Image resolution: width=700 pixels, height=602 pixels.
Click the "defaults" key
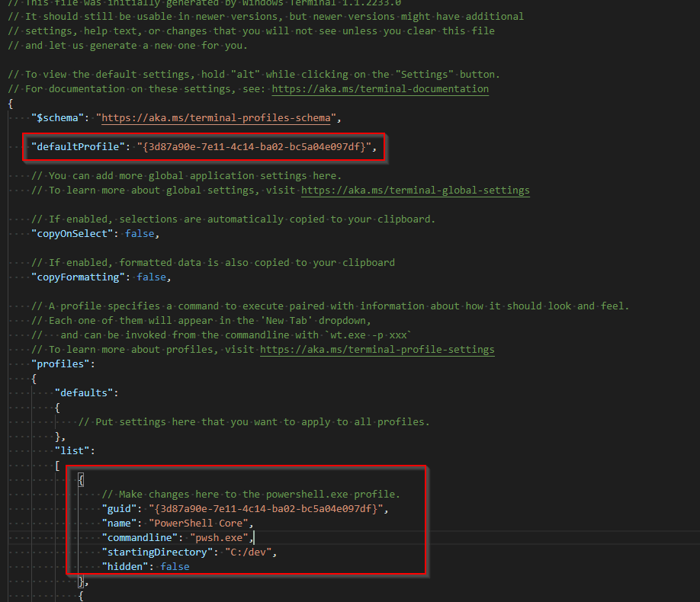click(x=84, y=392)
